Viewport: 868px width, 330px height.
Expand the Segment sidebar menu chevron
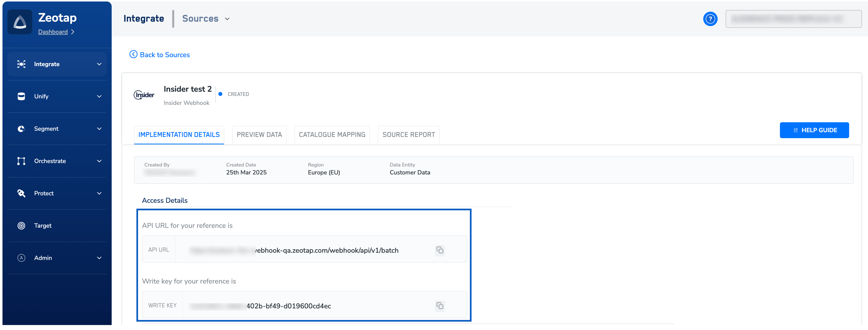99,129
